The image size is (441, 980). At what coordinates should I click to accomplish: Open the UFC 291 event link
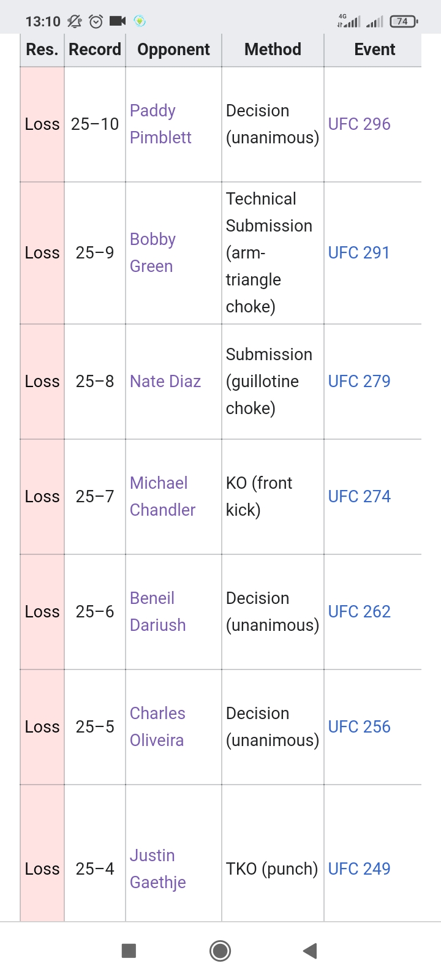click(359, 252)
